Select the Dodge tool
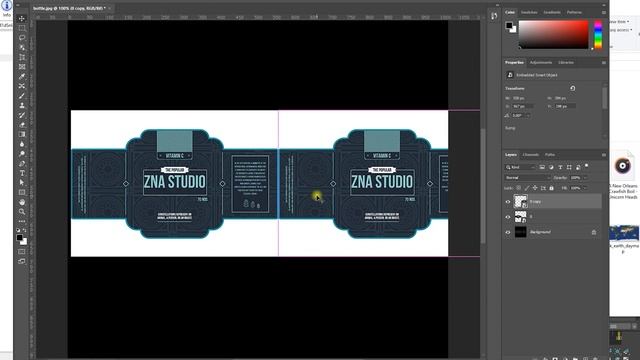This screenshot has width=640, height=360. click(x=22, y=154)
